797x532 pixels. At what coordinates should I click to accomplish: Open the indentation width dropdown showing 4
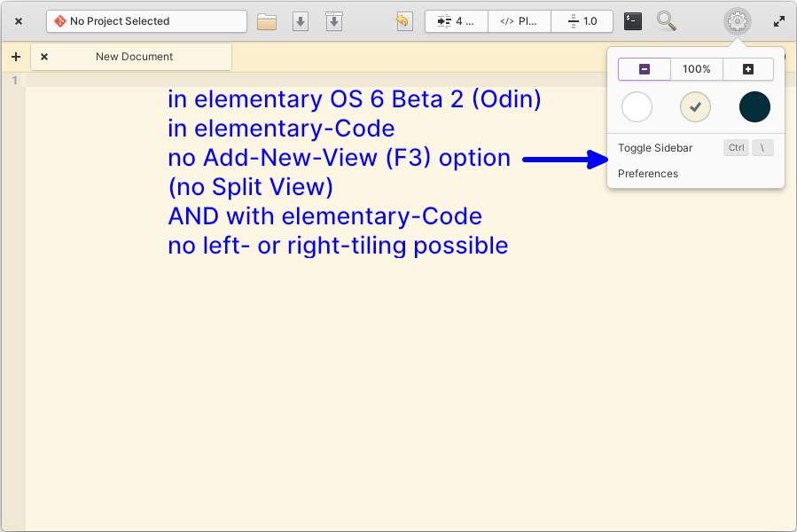(x=456, y=20)
